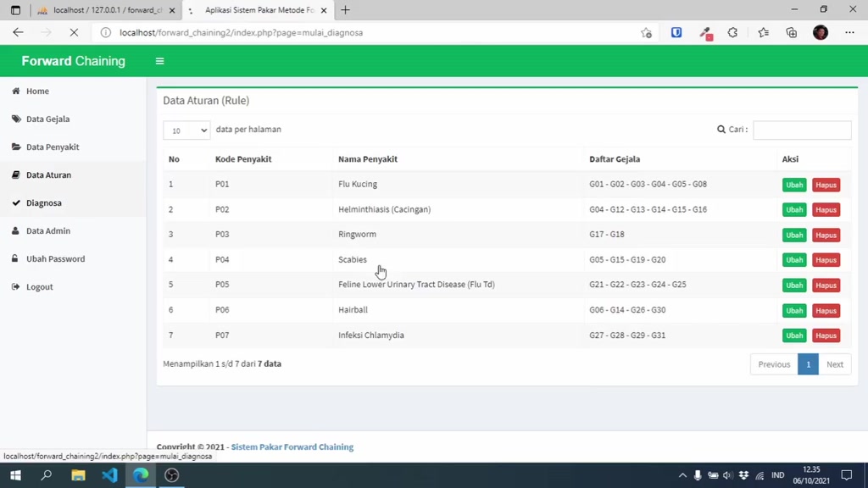
Task: Type in the Cari search input field
Action: (x=801, y=130)
